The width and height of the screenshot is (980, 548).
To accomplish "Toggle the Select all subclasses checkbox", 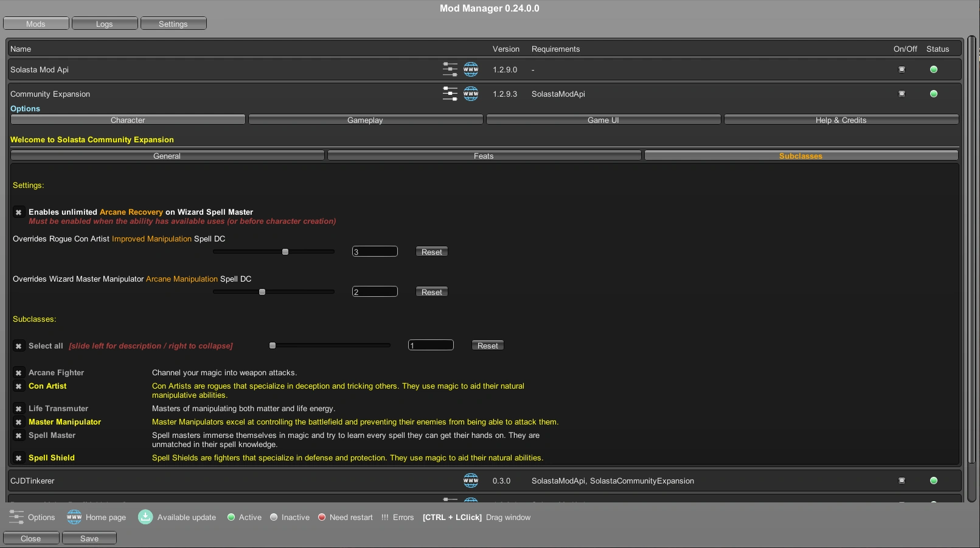I will 18,346.
